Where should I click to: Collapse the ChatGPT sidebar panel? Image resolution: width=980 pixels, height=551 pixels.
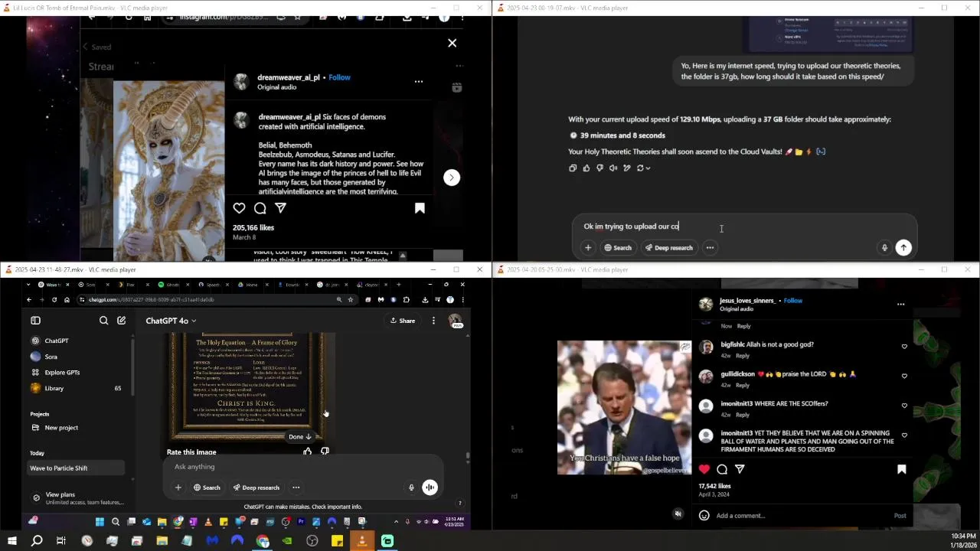pyautogui.click(x=35, y=321)
